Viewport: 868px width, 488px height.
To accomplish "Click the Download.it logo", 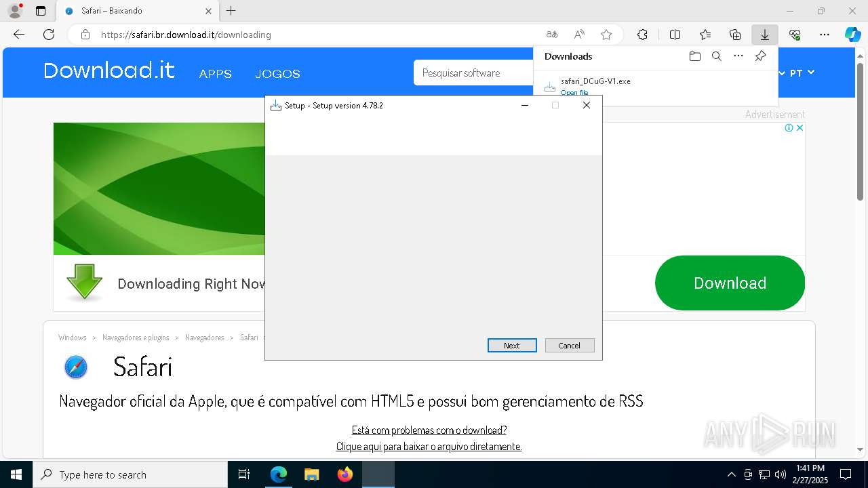I will click(x=109, y=70).
